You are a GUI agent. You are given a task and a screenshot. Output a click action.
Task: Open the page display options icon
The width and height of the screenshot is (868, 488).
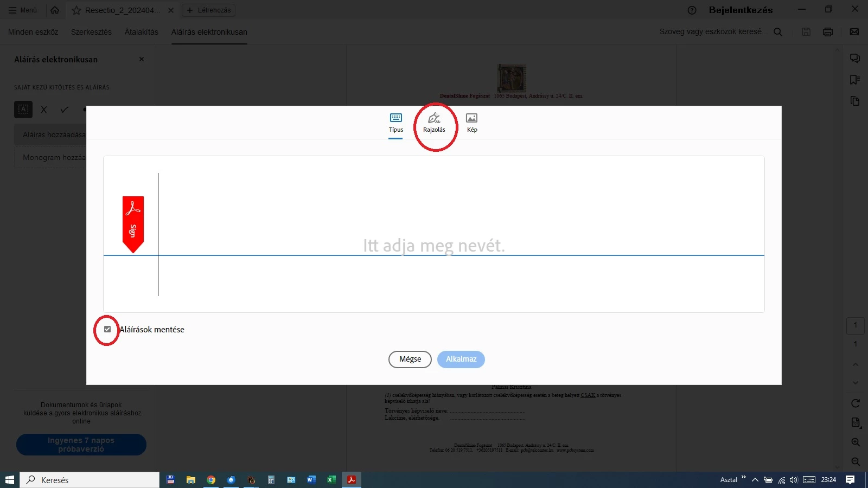[856, 422]
